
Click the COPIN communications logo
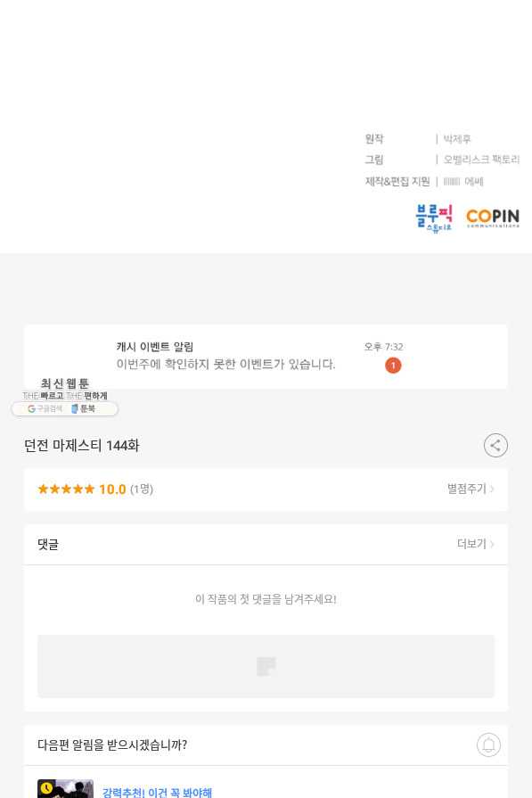click(x=493, y=218)
